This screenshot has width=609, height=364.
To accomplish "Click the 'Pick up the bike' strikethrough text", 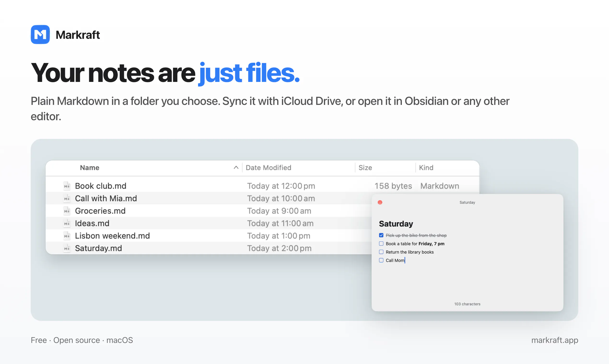I will (416, 235).
